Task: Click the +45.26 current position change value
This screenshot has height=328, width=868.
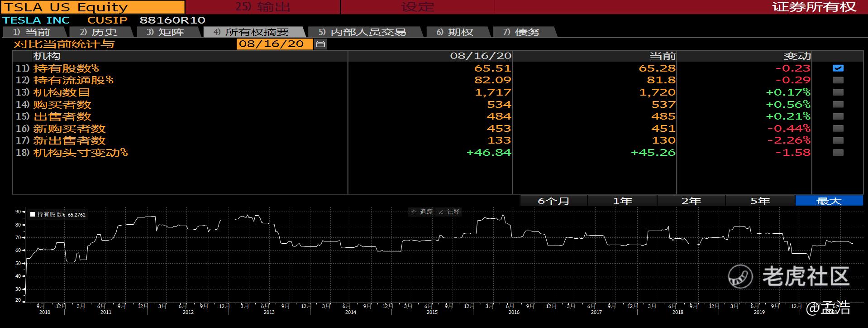Action: [653, 152]
